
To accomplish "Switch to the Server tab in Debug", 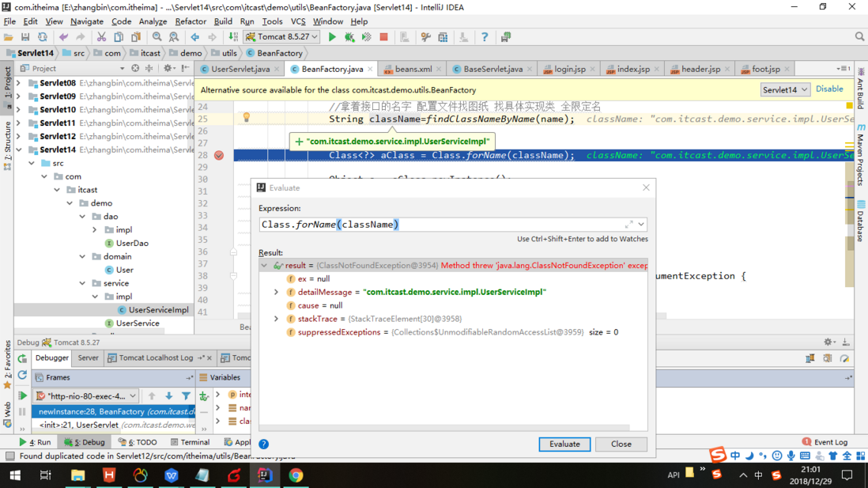I will tap(88, 357).
